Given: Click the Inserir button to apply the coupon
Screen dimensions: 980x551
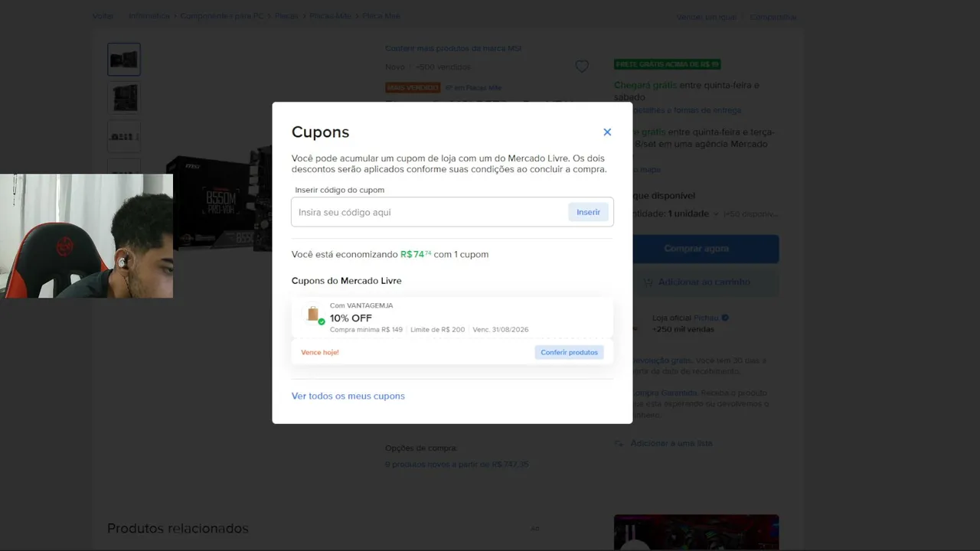Looking at the screenshot, I should 588,212.
